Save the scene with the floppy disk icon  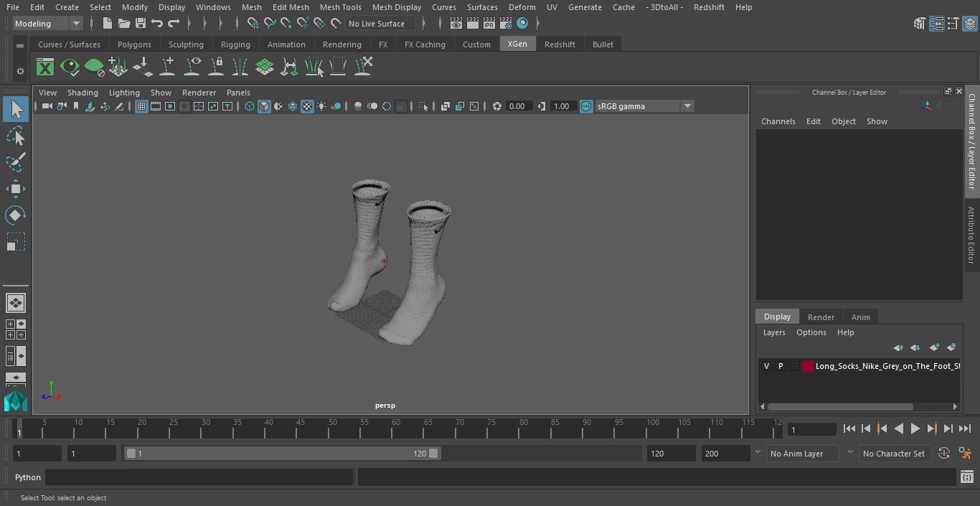[141, 24]
